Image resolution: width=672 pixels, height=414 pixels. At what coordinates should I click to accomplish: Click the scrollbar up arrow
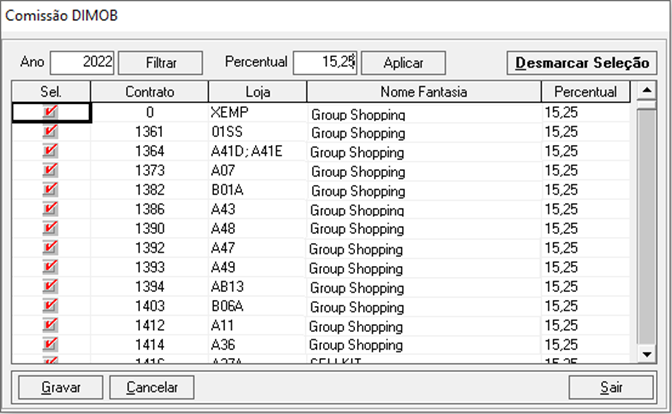pos(647,90)
